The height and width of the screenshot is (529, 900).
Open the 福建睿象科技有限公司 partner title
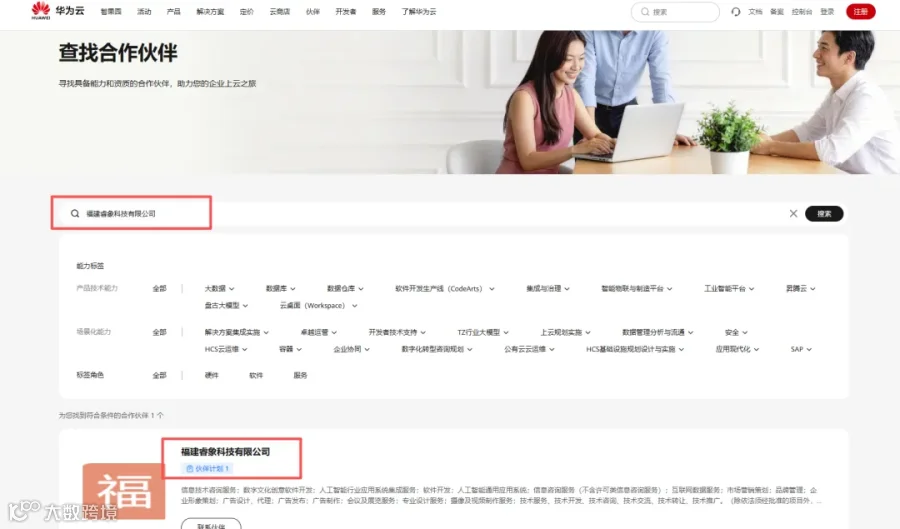(226, 452)
